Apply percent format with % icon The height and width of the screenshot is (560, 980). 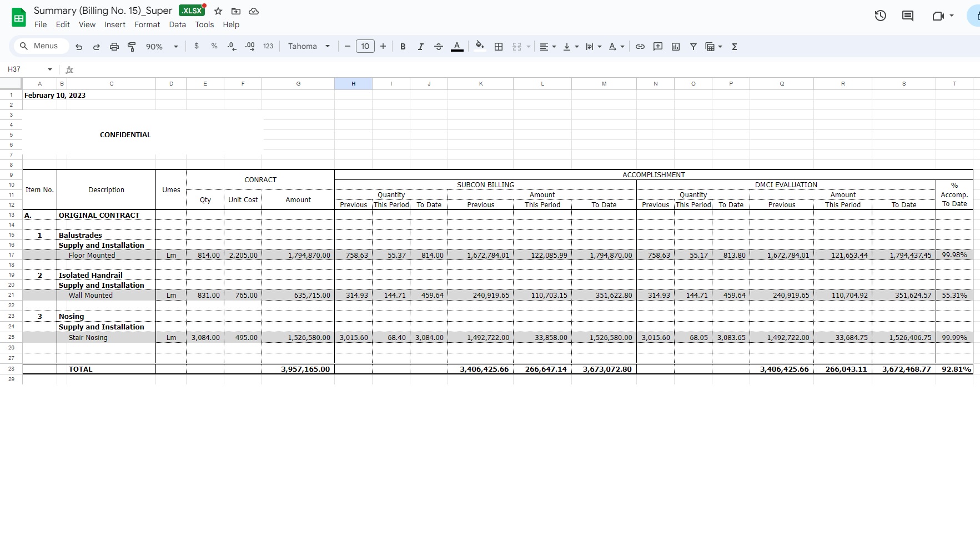point(214,46)
